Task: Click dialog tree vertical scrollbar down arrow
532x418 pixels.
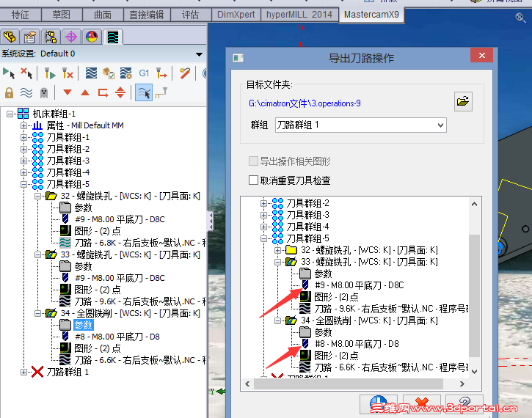Action: (x=474, y=372)
